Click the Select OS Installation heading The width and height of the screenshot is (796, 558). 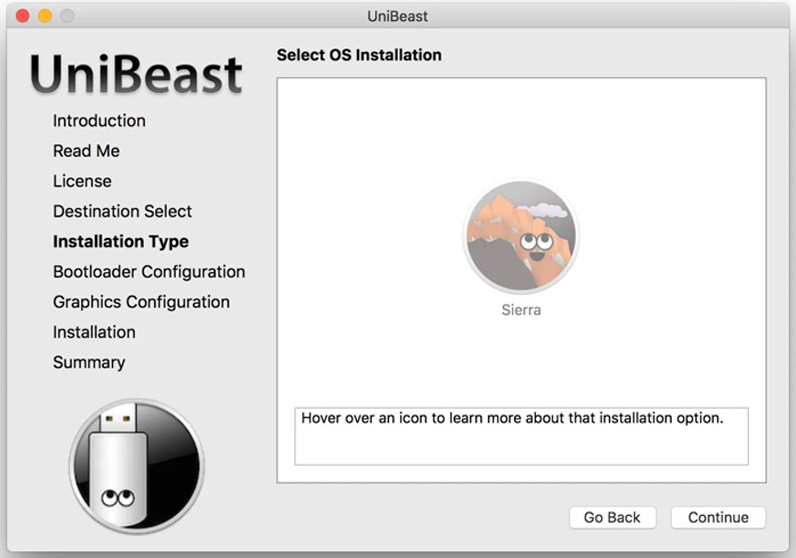pos(359,55)
